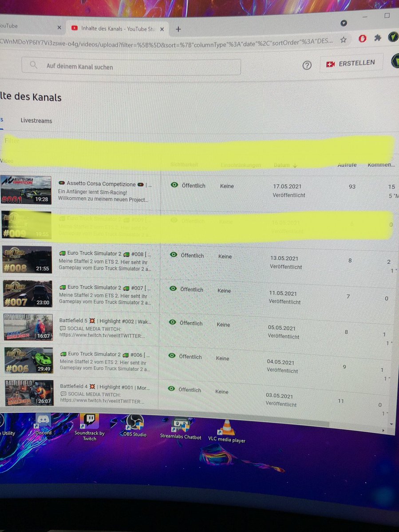This screenshot has width=399, height=532.
Task: Click Öffentlich in the Battlefield 5 row
Action: coord(191,323)
